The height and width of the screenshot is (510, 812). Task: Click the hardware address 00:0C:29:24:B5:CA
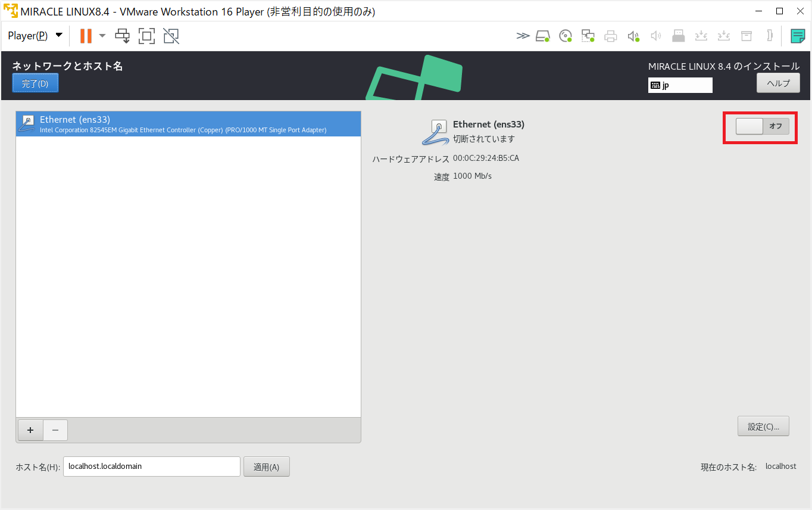pos(486,158)
